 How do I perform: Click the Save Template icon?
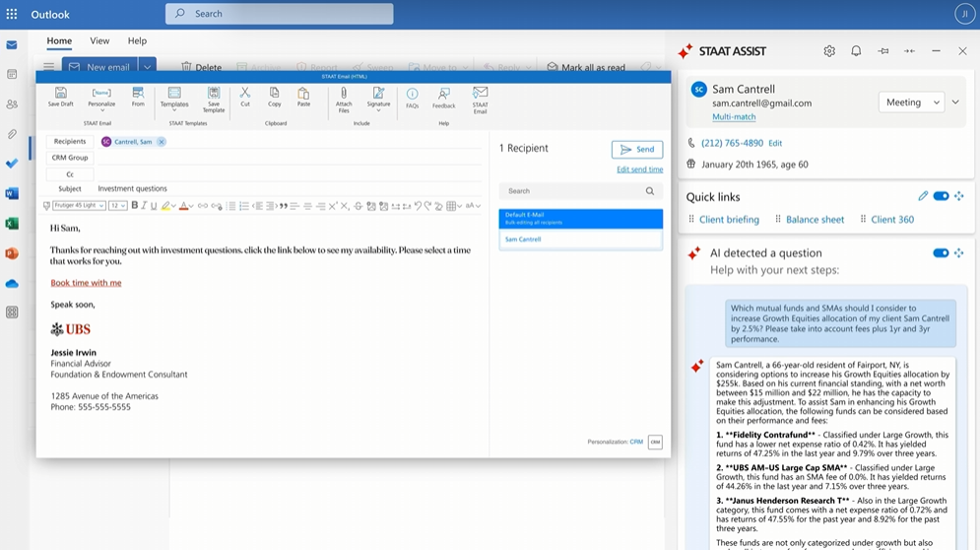pyautogui.click(x=214, y=97)
